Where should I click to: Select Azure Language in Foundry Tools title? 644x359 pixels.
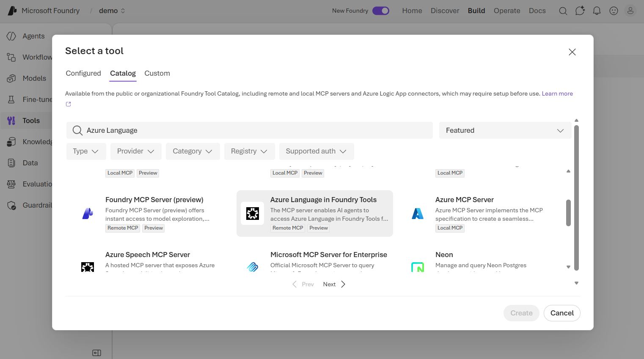click(x=323, y=200)
